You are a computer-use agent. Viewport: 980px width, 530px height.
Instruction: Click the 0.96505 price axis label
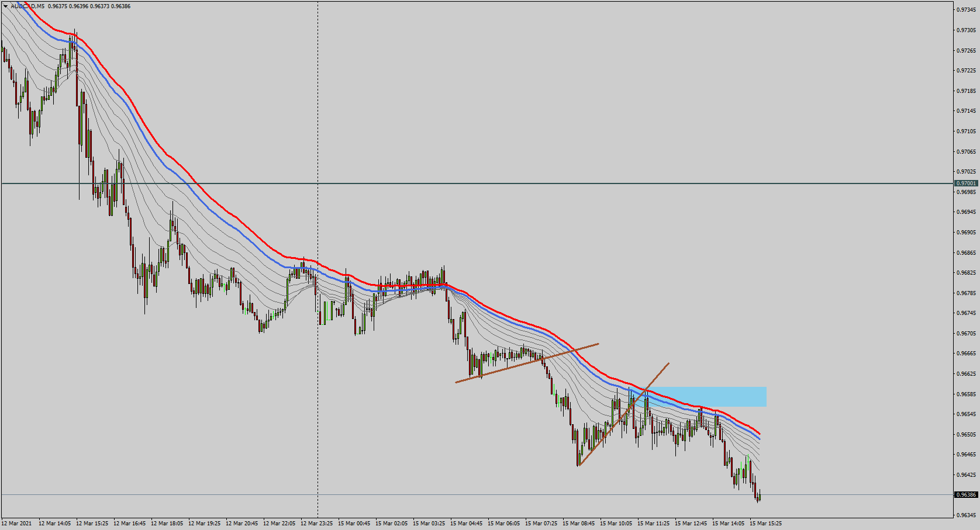[966, 435]
